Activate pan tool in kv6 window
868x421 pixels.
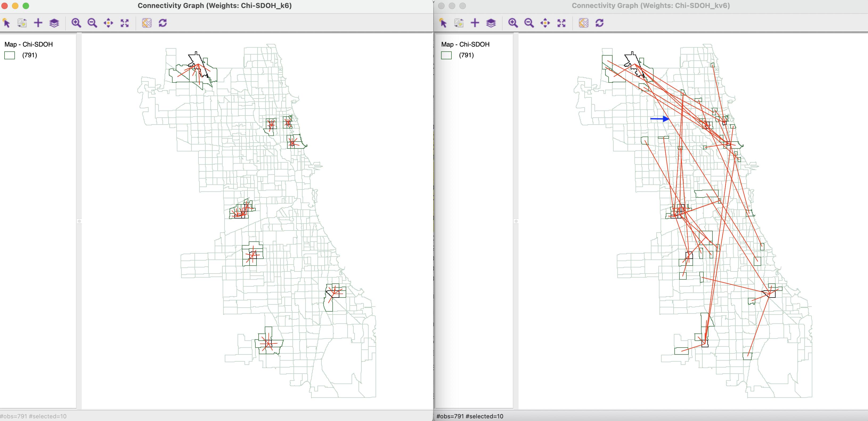pos(545,23)
